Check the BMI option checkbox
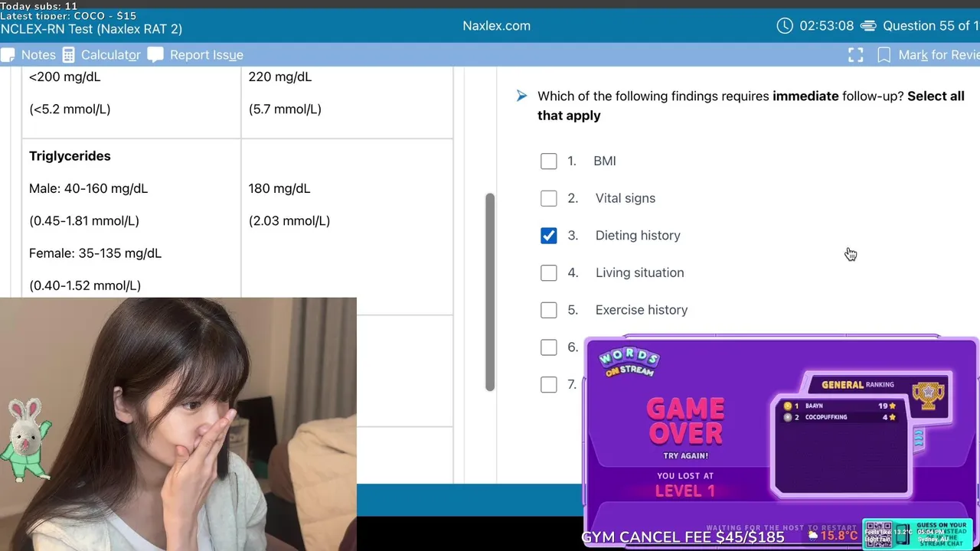This screenshot has width=980, height=551. 549,161
